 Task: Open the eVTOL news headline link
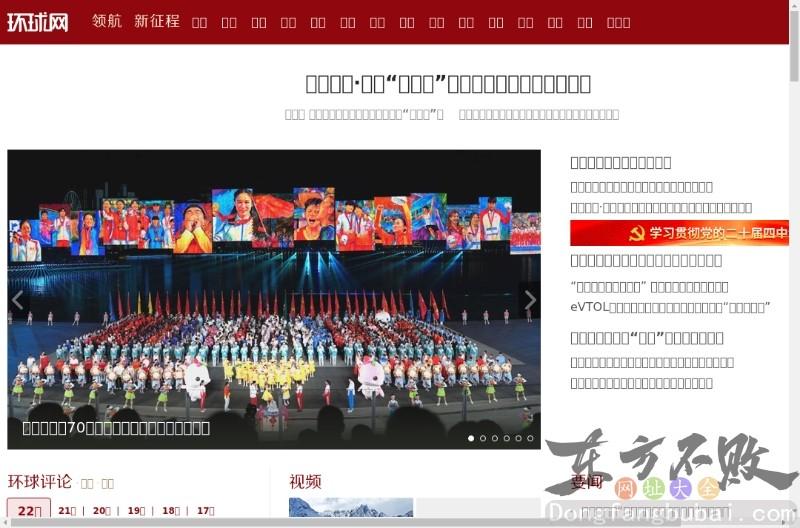coord(670,307)
